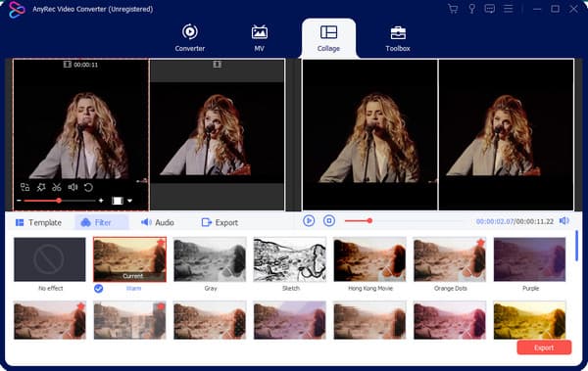The width and height of the screenshot is (588, 371).
Task: Mute the preview volume speaker
Action: pyautogui.click(x=564, y=220)
